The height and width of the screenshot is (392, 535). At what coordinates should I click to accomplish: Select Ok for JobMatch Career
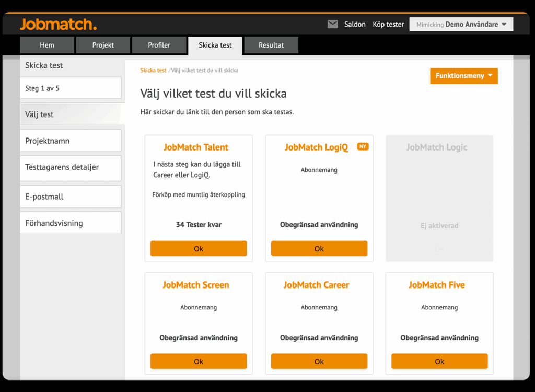tap(319, 361)
